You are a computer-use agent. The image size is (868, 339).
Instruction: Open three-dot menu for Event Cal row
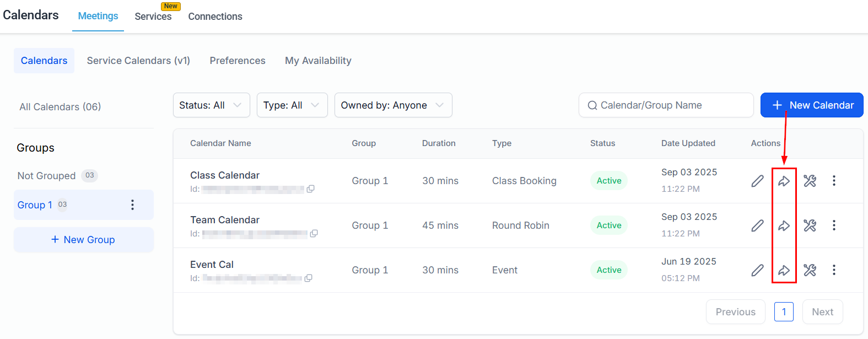(x=834, y=270)
